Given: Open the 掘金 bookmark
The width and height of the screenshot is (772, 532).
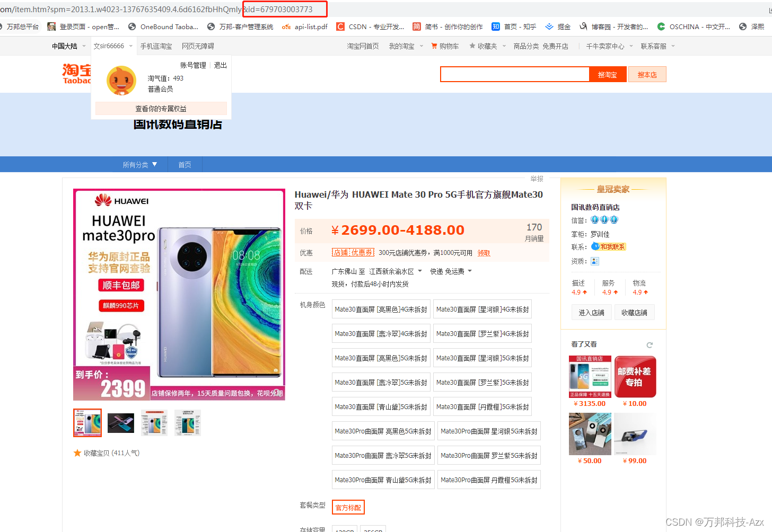Looking at the screenshot, I should click(558, 26).
